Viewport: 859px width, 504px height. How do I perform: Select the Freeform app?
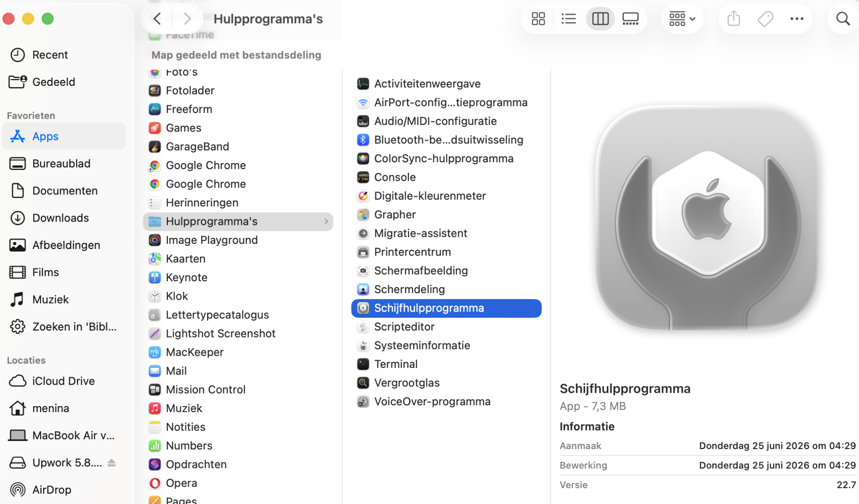click(238, 109)
